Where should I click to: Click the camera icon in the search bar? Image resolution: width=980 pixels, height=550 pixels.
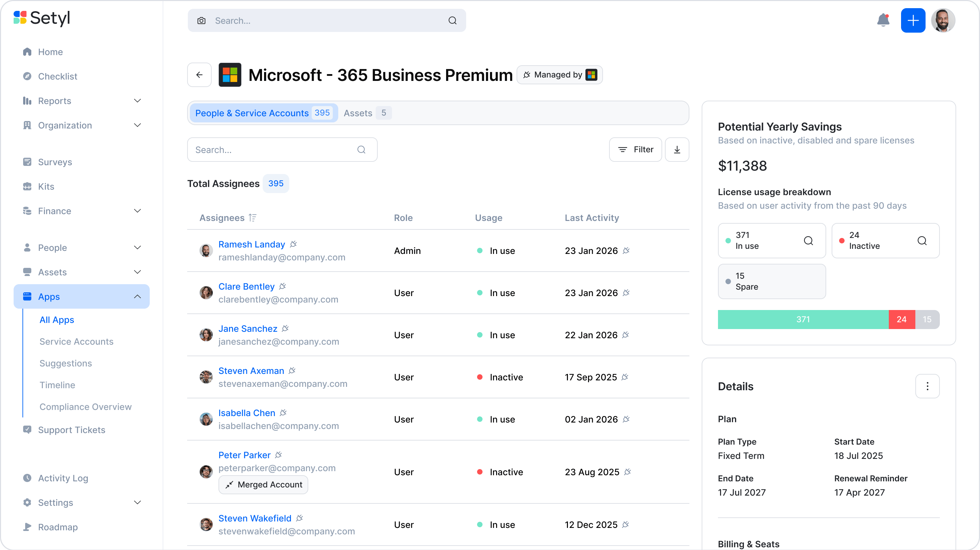201,20
